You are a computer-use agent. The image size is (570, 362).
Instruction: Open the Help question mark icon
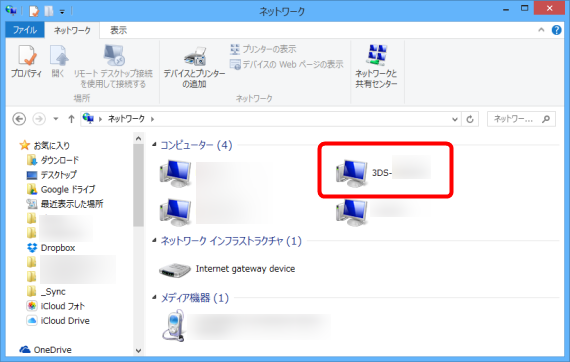point(556,30)
